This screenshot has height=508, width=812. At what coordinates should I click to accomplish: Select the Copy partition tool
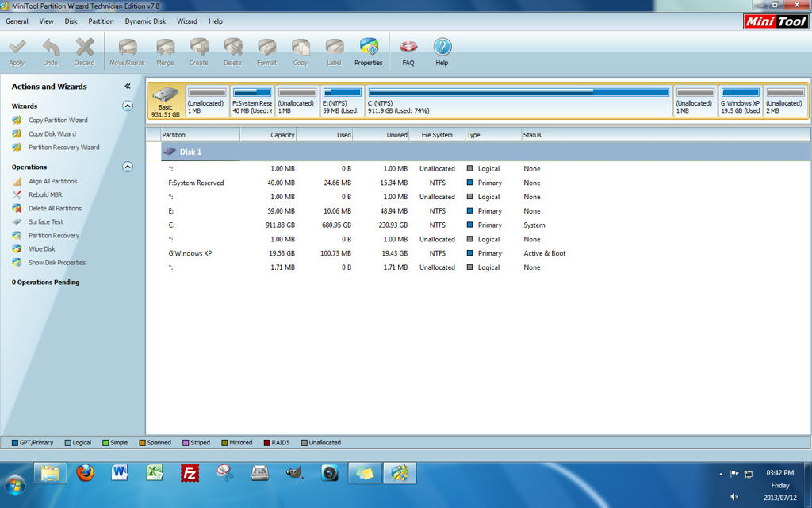coord(301,52)
